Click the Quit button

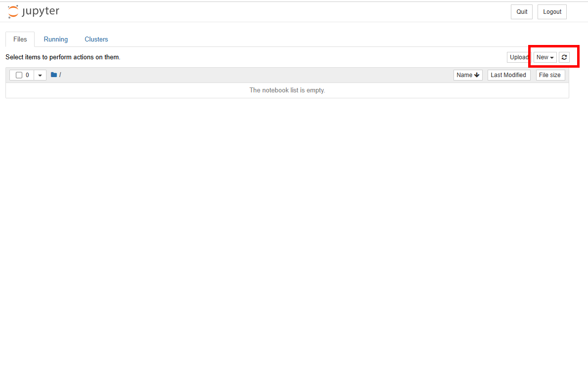522,12
